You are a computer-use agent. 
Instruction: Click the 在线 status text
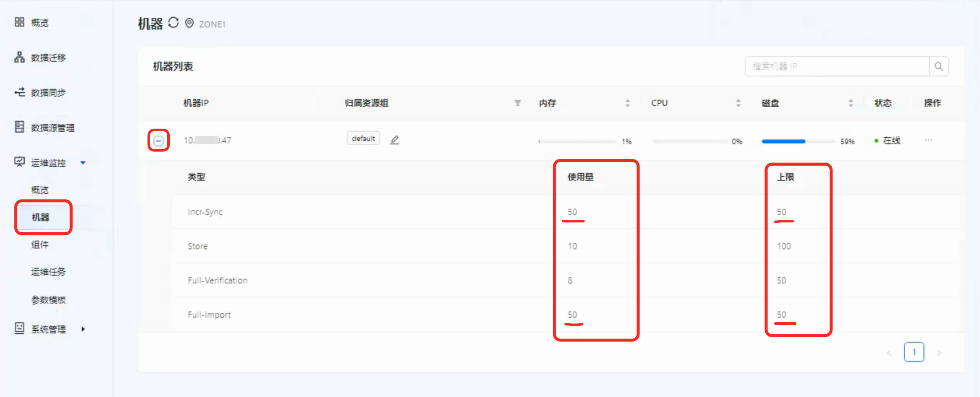[x=892, y=140]
